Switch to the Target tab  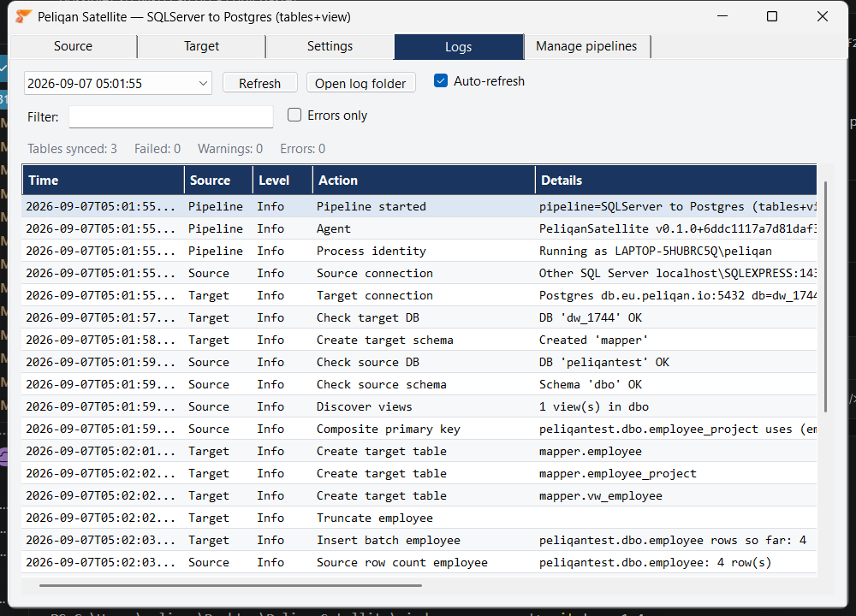pos(201,46)
